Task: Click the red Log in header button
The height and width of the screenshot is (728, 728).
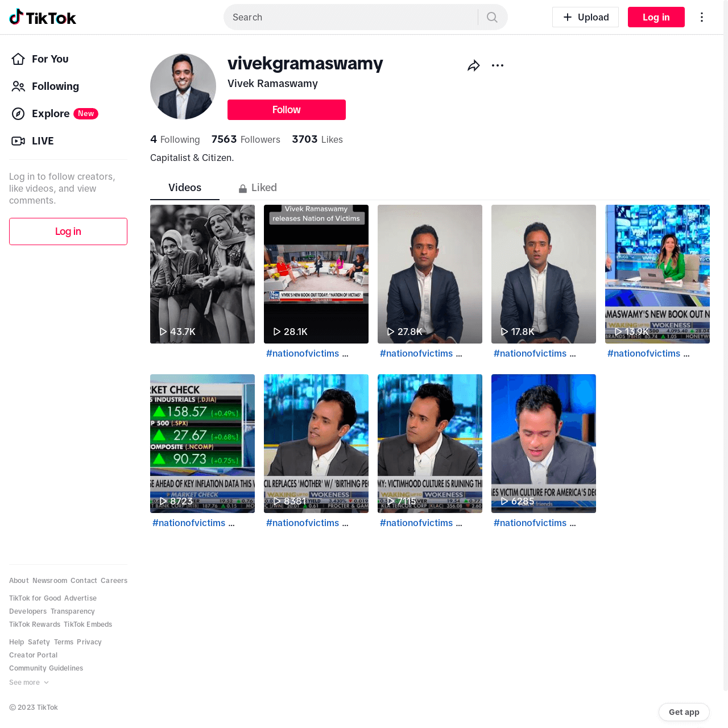Action: coord(656,17)
